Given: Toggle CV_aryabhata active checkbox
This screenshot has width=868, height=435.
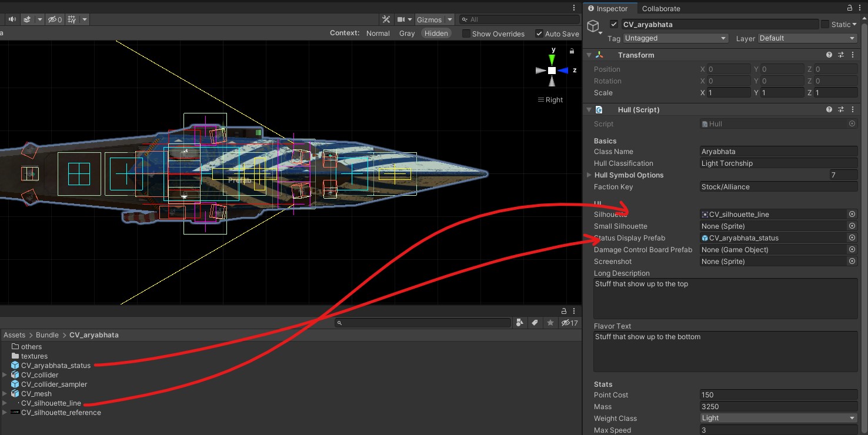Looking at the screenshot, I should click(x=615, y=24).
